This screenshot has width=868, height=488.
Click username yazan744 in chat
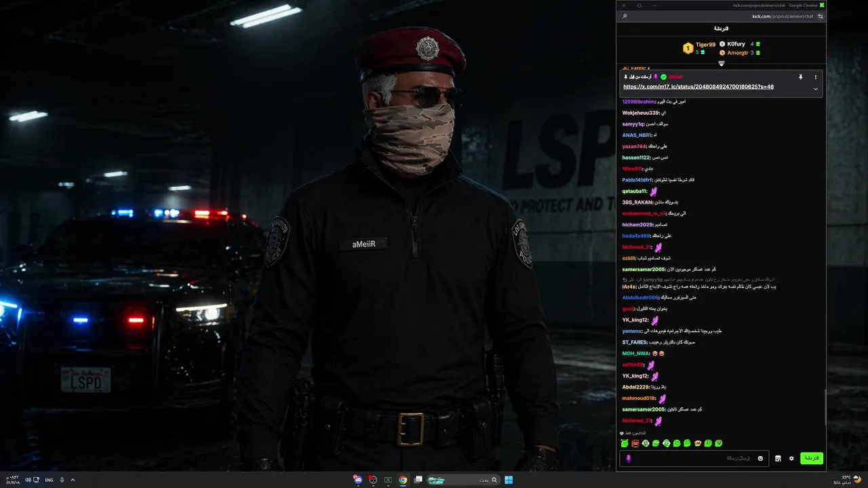[x=634, y=146]
